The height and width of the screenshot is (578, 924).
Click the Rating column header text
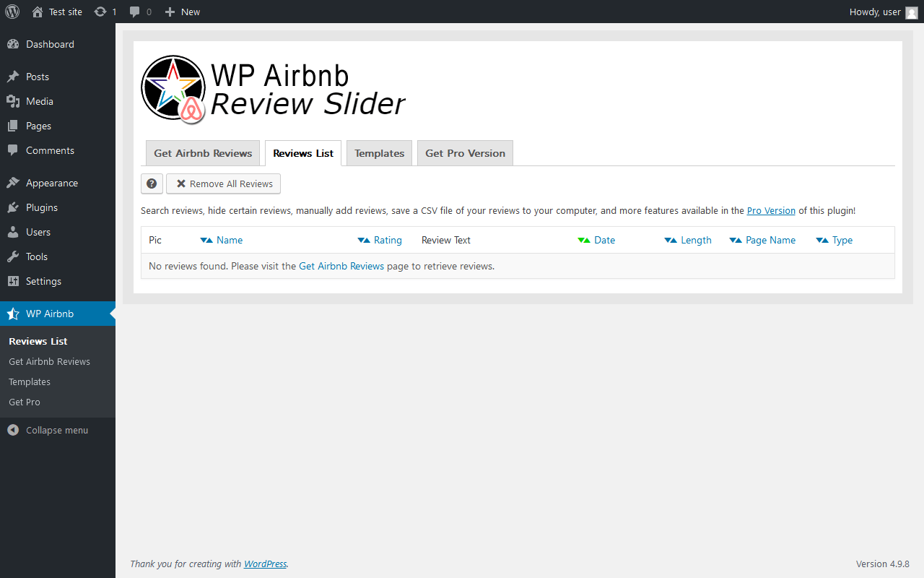coord(388,240)
